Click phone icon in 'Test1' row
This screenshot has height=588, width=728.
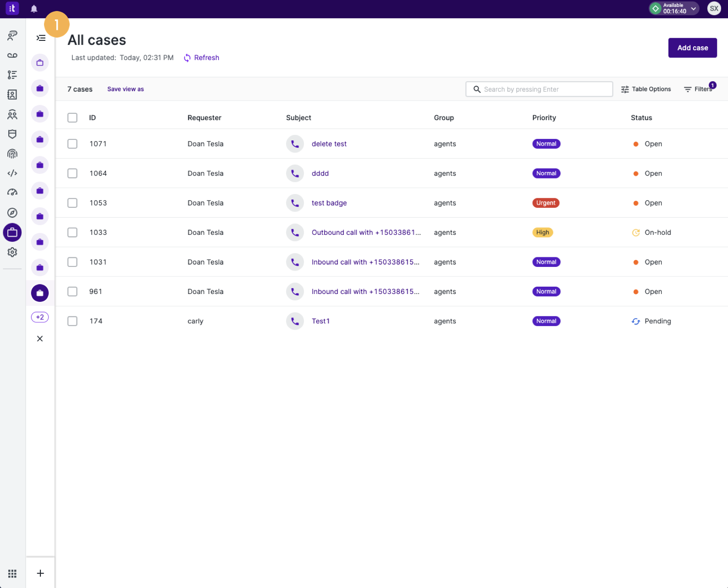[x=295, y=321]
